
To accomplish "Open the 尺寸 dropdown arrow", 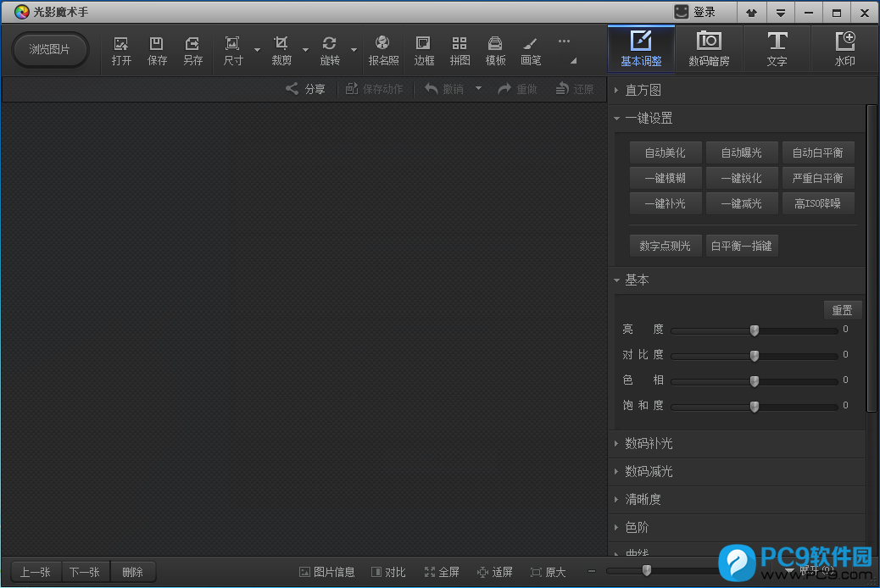I will (257, 50).
